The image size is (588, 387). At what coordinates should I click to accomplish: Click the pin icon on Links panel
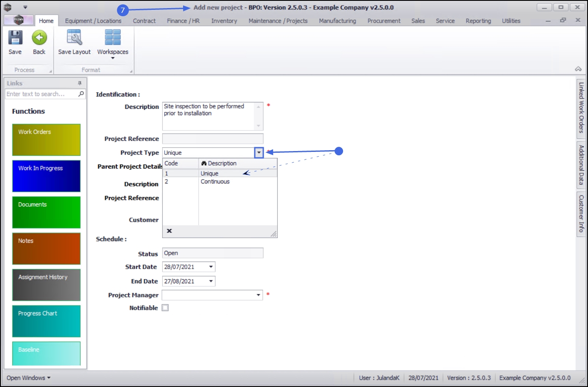point(80,83)
